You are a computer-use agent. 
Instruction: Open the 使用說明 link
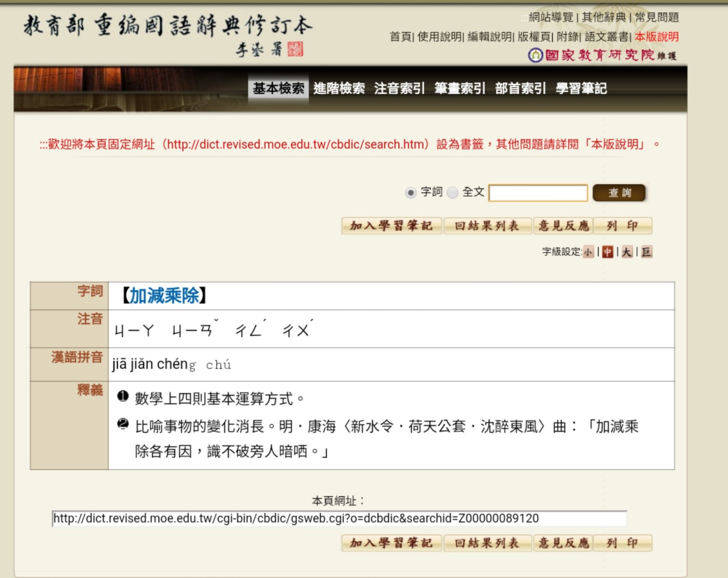[439, 37]
